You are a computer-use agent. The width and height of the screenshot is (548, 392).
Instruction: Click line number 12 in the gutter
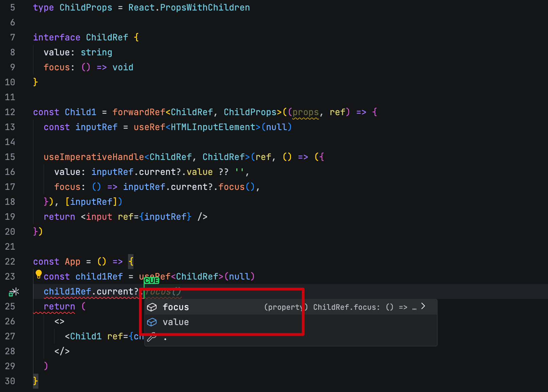[x=10, y=112]
